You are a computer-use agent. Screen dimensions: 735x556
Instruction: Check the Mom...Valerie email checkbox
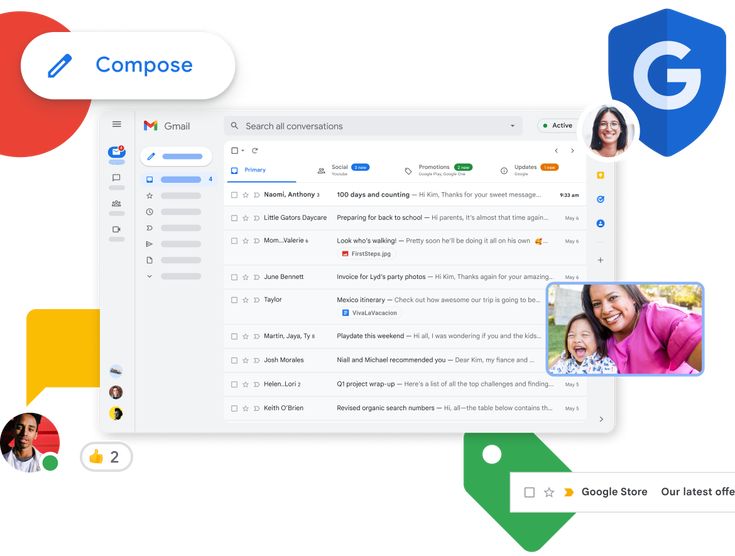(234, 241)
